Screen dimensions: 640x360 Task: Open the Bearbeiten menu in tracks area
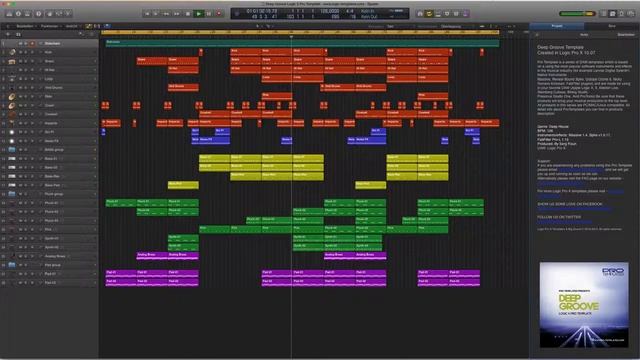point(26,26)
